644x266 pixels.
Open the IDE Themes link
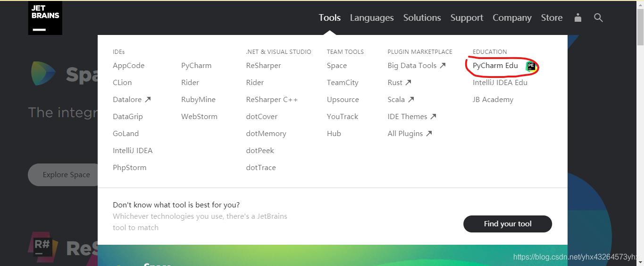point(407,117)
